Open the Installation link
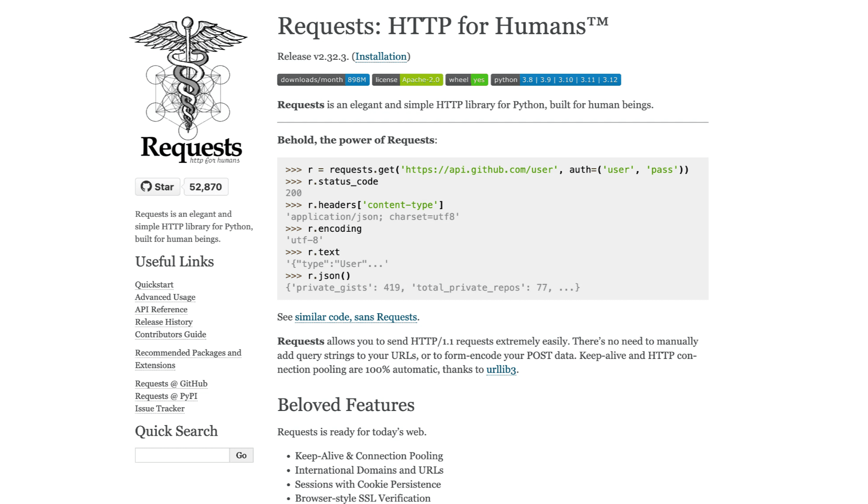Image resolution: width=868 pixels, height=504 pixels. [381, 56]
